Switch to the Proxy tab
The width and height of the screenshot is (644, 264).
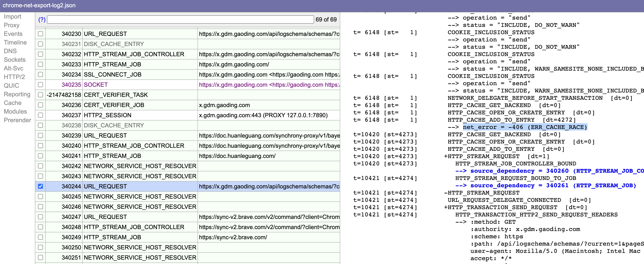tap(12, 25)
